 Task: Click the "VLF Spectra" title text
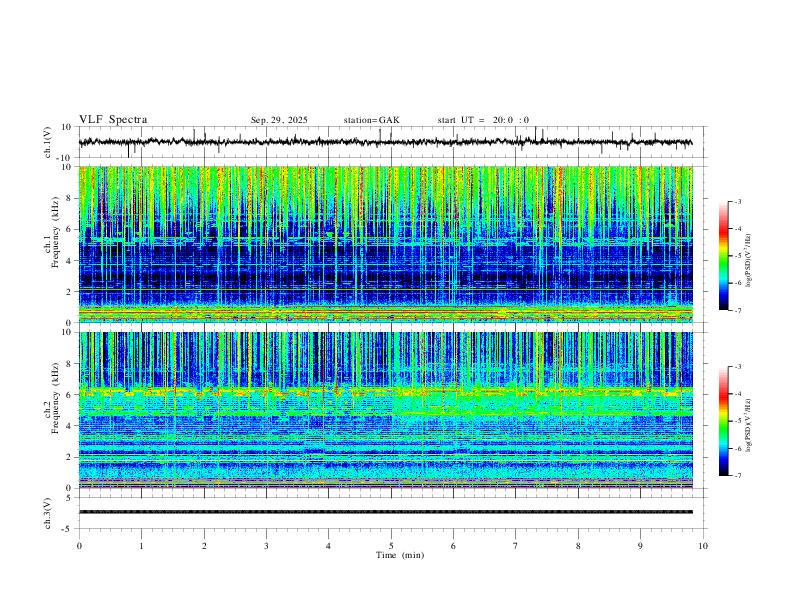coord(113,120)
